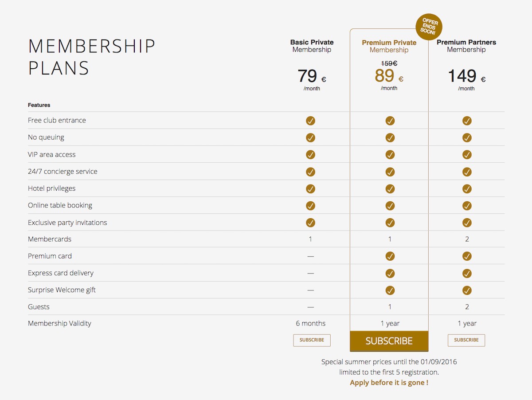Select the Premium Private Membership heading
532x400 pixels.
[x=389, y=46]
